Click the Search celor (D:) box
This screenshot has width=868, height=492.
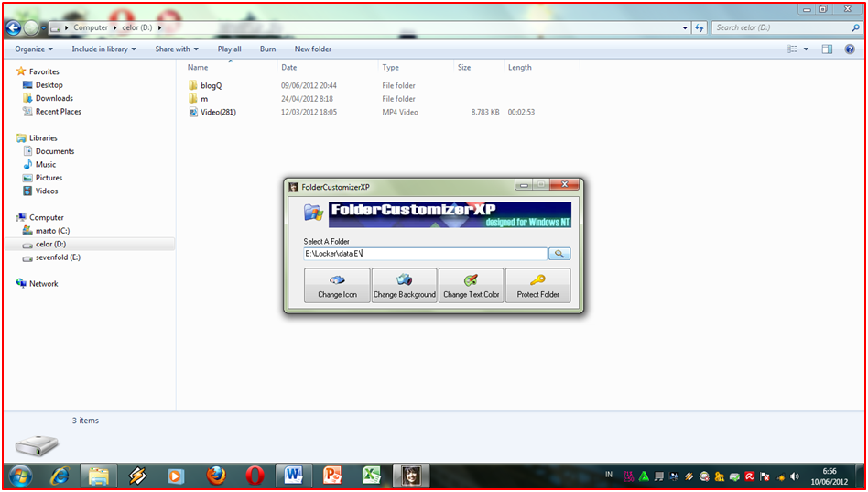(x=787, y=27)
